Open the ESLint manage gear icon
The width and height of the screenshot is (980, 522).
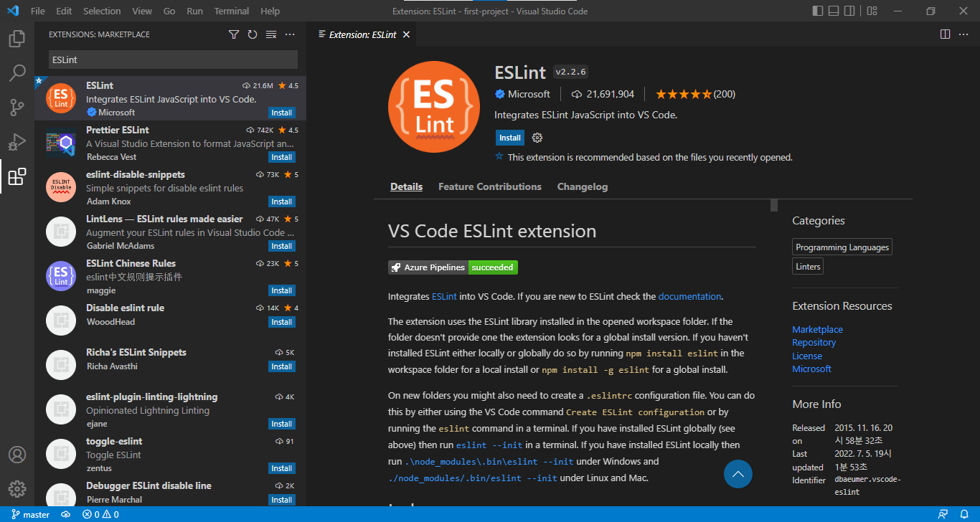537,138
